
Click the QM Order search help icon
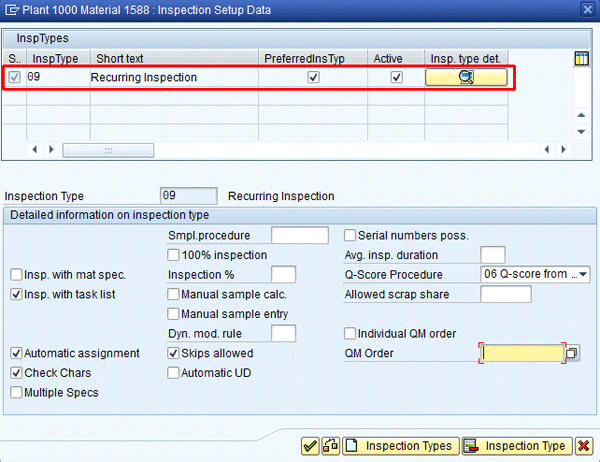tap(572, 353)
